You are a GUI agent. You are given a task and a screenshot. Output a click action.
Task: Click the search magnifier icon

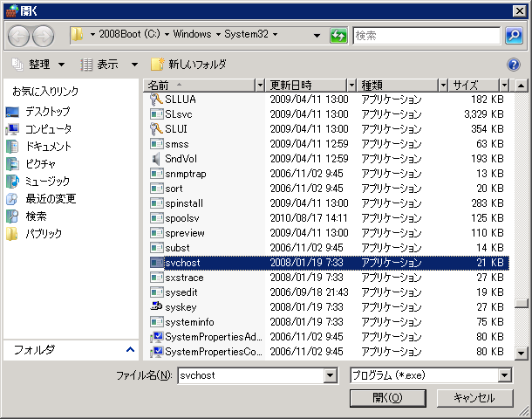tap(515, 35)
